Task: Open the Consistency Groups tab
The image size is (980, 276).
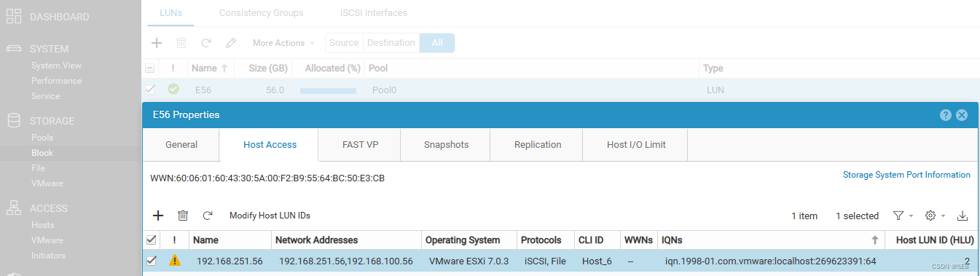Action: coord(262,13)
